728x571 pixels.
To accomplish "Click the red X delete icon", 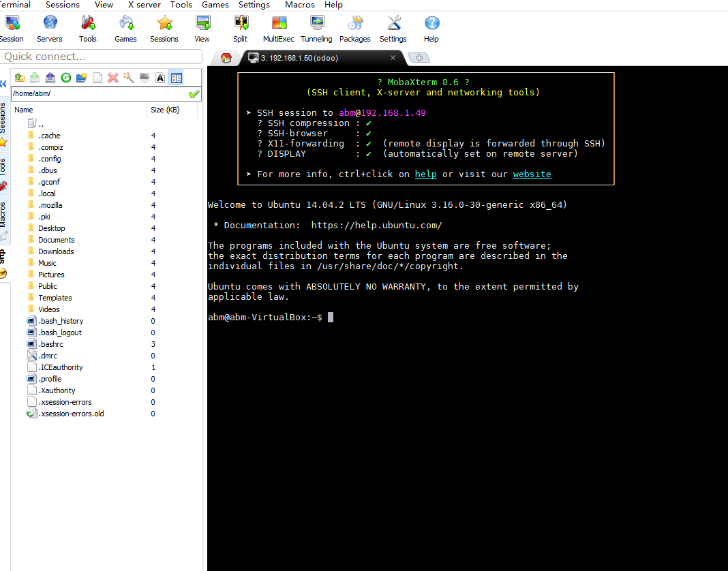I will coord(113,78).
